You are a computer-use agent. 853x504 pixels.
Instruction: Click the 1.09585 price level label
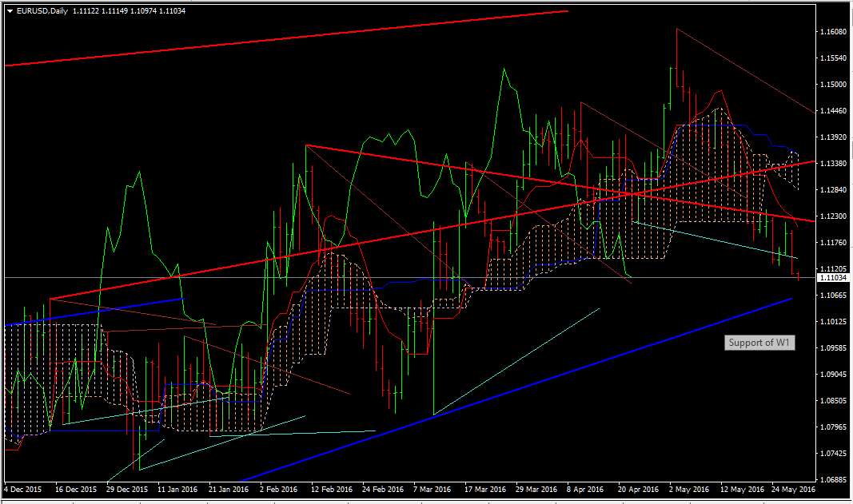834,348
